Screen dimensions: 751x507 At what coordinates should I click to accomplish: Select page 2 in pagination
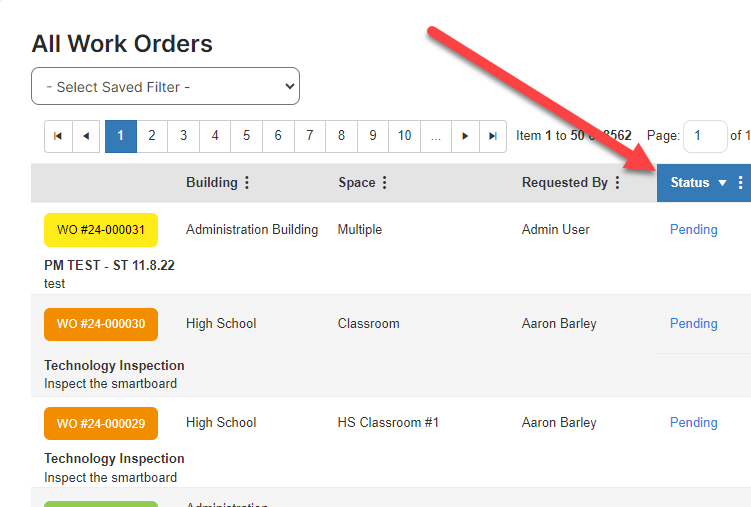click(x=152, y=136)
